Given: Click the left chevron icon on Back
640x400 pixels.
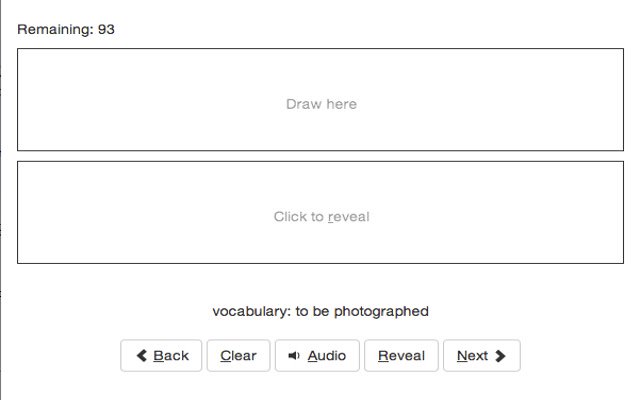Looking at the screenshot, I should point(142,356).
